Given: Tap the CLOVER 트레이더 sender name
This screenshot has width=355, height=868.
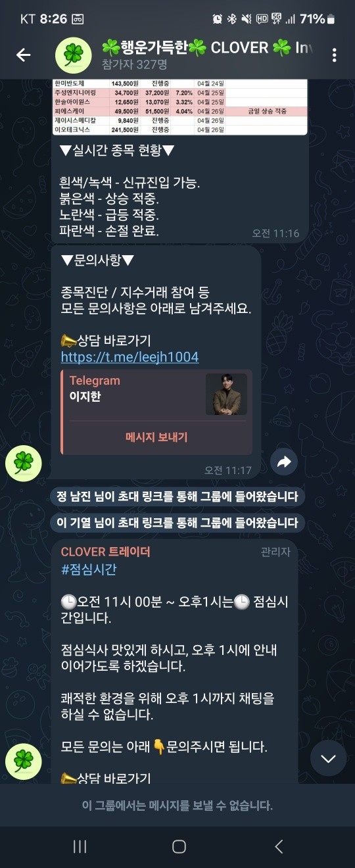Looking at the screenshot, I should [x=105, y=552].
